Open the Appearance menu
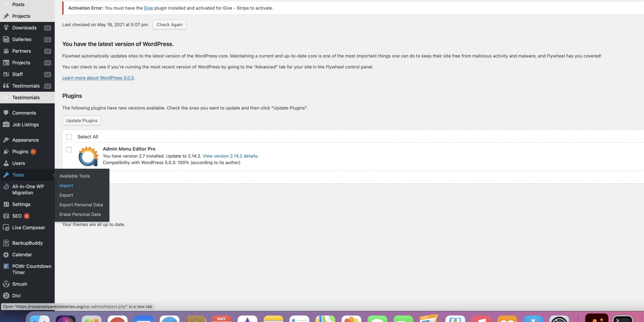Screen dimensions: 644x322 25,140
